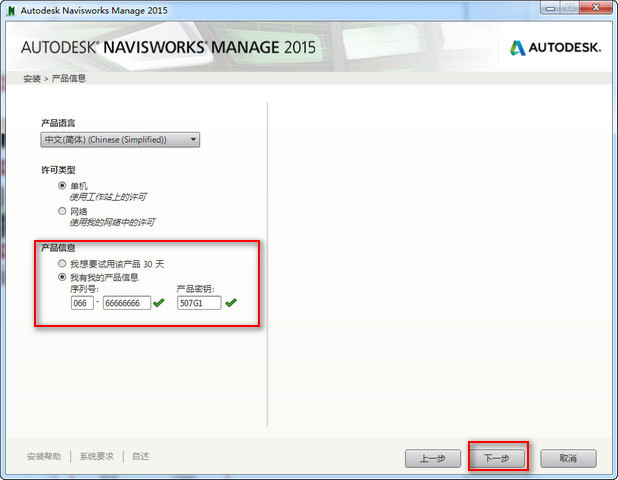Screen dimensions: 618x480
Task: Click the Autodesk logo in header
Action: tap(555, 48)
